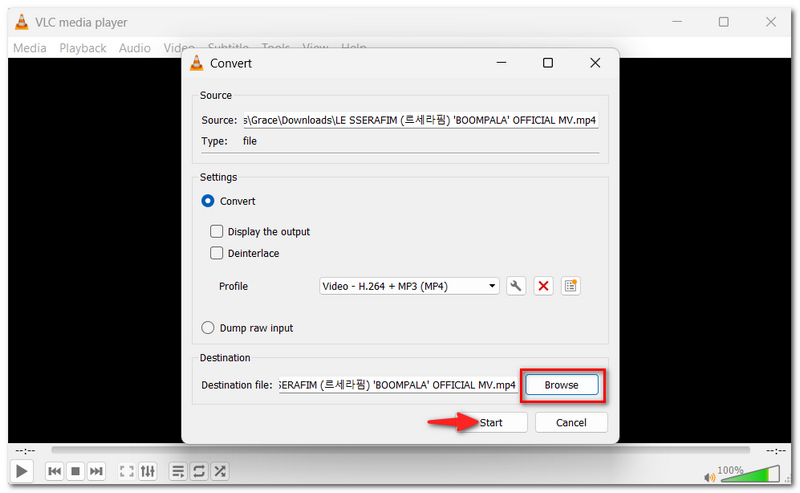Stop playback button
The image size is (800, 493).
click(76, 471)
